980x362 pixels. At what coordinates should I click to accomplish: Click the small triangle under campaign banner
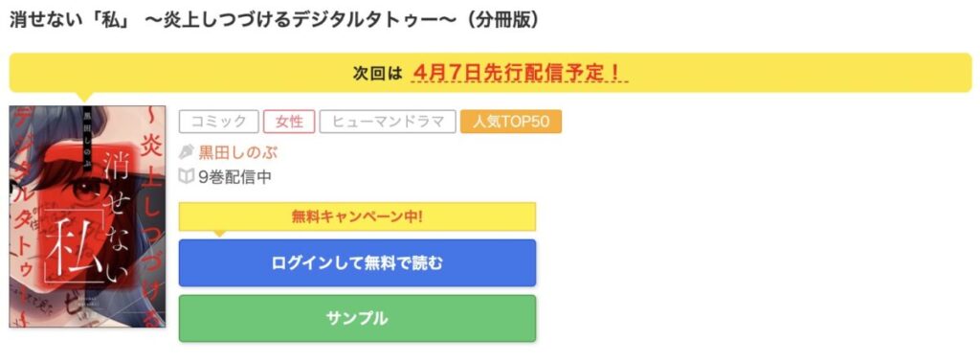(217, 234)
